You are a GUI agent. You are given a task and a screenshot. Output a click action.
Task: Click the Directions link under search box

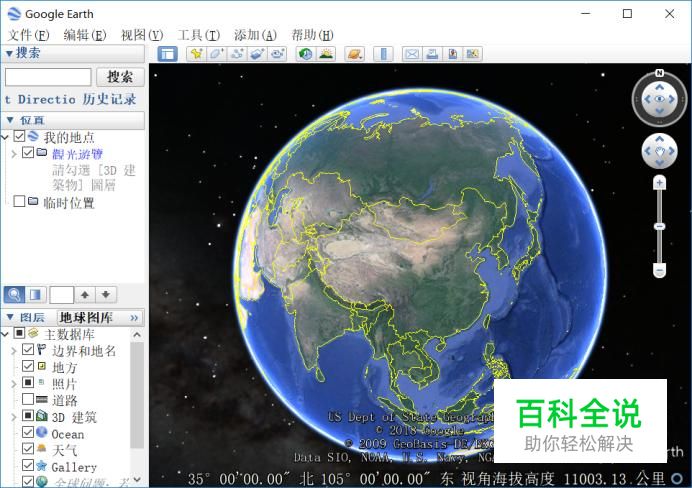[40, 99]
